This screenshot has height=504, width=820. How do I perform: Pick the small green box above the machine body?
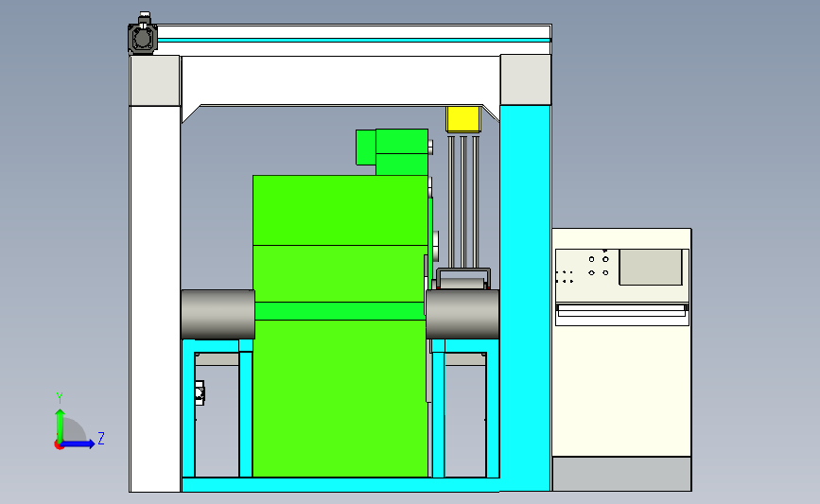point(393,151)
